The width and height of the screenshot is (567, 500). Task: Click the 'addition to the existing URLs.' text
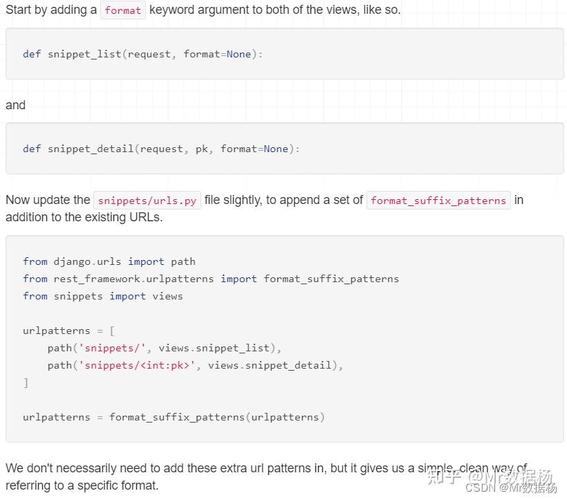84,217
